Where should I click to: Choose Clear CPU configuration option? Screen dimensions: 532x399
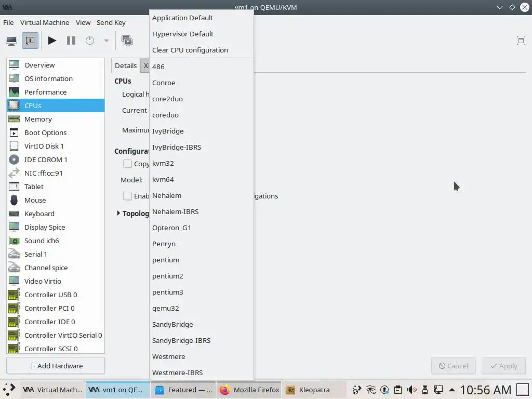point(202,50)
